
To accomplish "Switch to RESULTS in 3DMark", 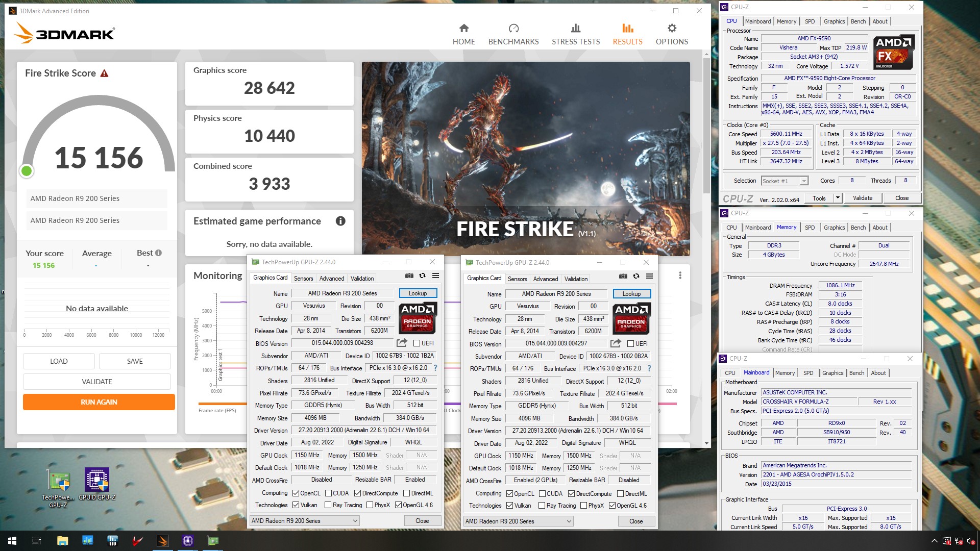I will (x=627, y=35).
